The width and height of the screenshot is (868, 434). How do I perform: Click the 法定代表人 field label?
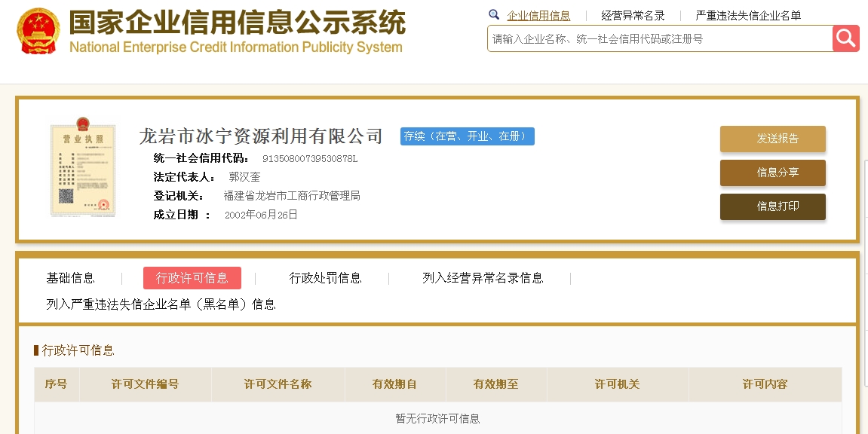coord(184,177)
